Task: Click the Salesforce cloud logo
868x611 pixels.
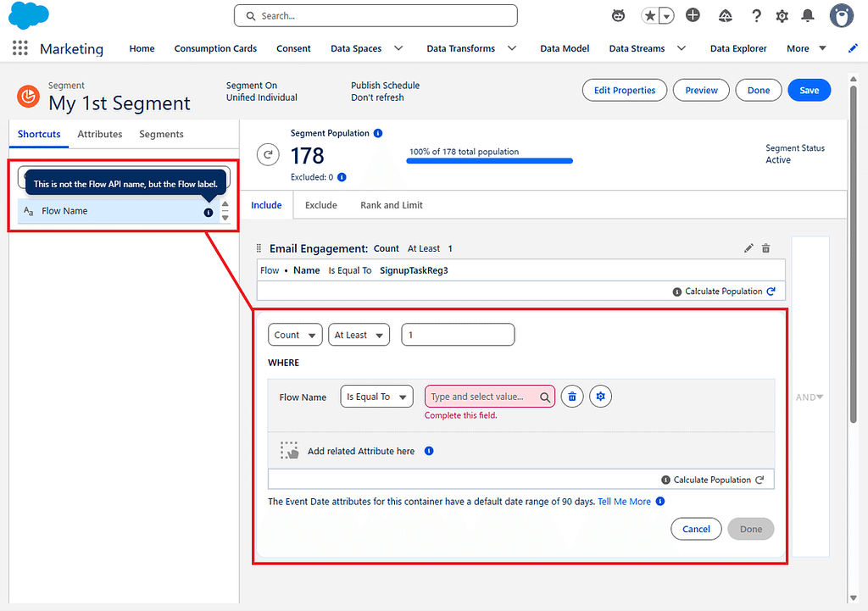Action: click(29, 15)
